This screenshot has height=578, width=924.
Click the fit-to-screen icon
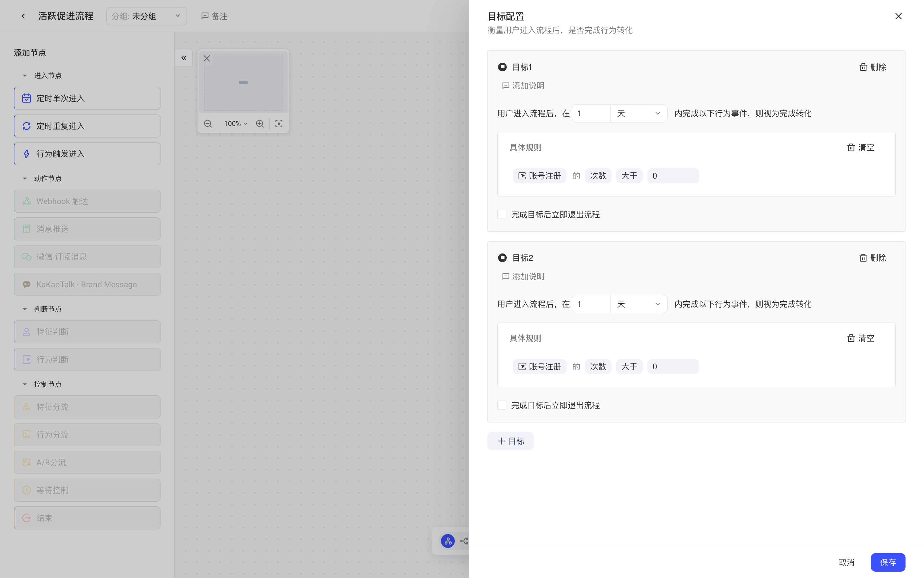click(x=279, y=124)
